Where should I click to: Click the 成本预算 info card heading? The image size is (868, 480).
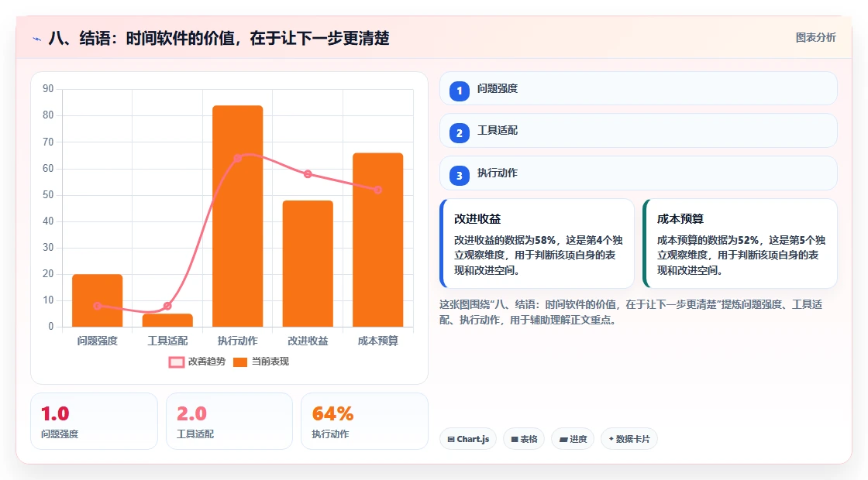coord(680,219)
